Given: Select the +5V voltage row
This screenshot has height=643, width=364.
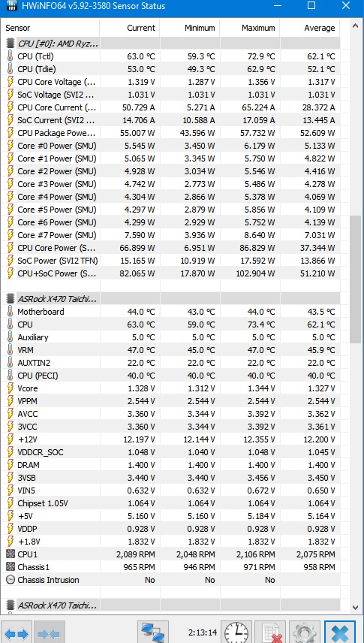Looking at the screenshot, I should coord(170,516).
